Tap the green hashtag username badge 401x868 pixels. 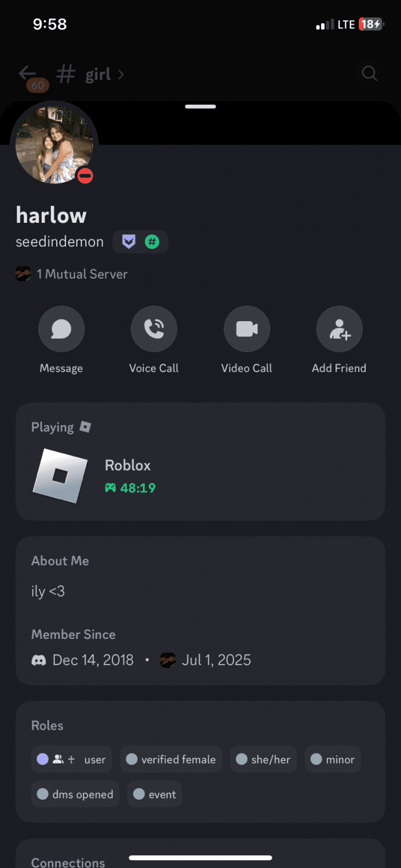click(152, 242)
